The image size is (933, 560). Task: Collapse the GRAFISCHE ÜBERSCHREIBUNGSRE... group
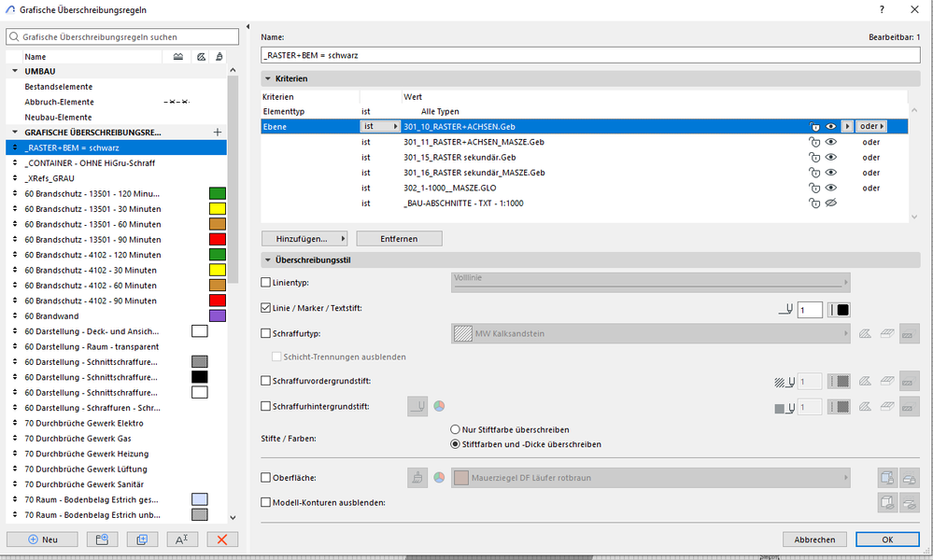tap(15, 132)
